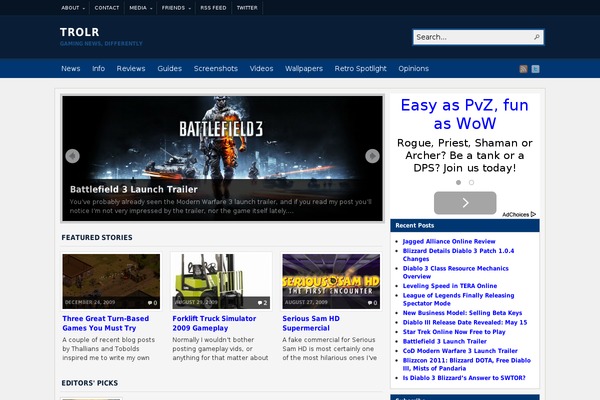
Task: Click the comment count icon on Serious Sam story
Action: pyautogui.click(x=372, y=303)
